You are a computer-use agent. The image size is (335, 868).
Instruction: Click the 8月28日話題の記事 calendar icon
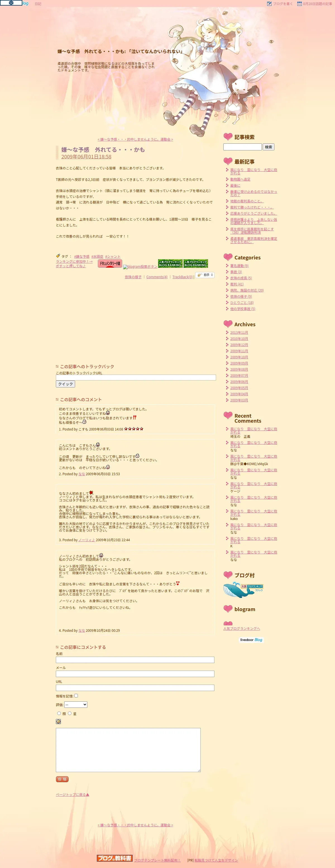(299, 4)
